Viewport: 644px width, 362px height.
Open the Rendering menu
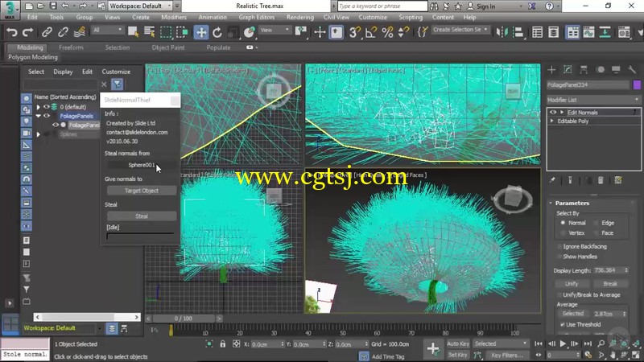point(299,17)
